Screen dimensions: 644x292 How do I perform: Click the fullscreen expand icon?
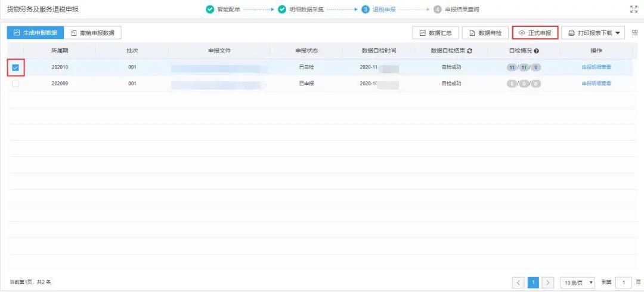tap(634, 9)
